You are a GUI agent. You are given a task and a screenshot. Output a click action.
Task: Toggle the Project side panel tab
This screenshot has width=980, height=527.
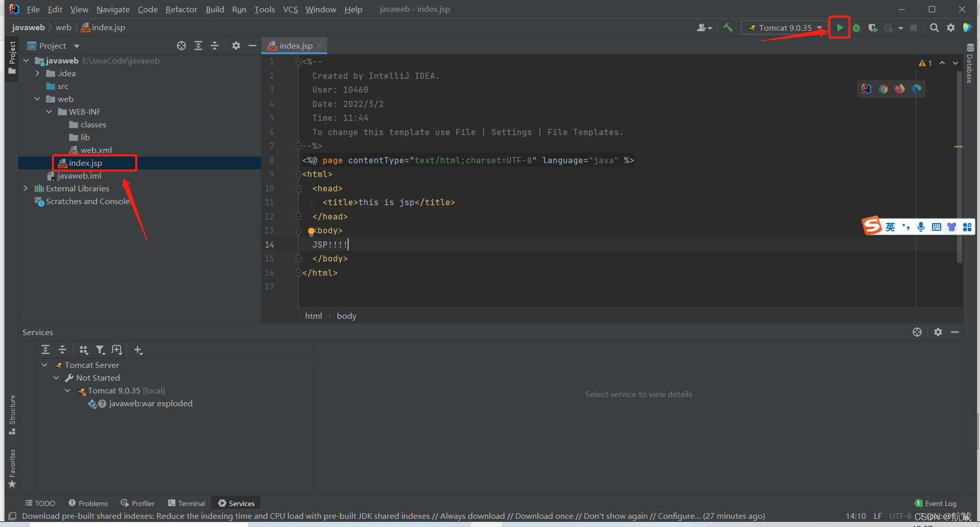click(12, 58)
